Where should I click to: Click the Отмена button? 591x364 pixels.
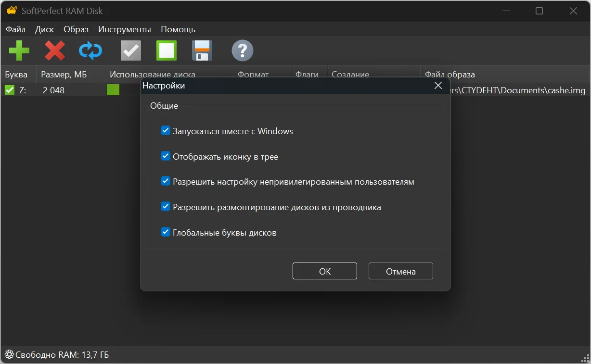click(x=401, y=271)
